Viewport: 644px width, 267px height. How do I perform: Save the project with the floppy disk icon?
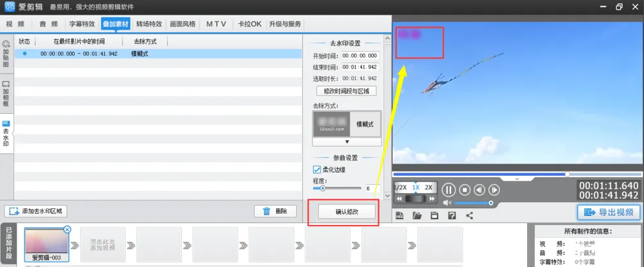click(434, 215)
